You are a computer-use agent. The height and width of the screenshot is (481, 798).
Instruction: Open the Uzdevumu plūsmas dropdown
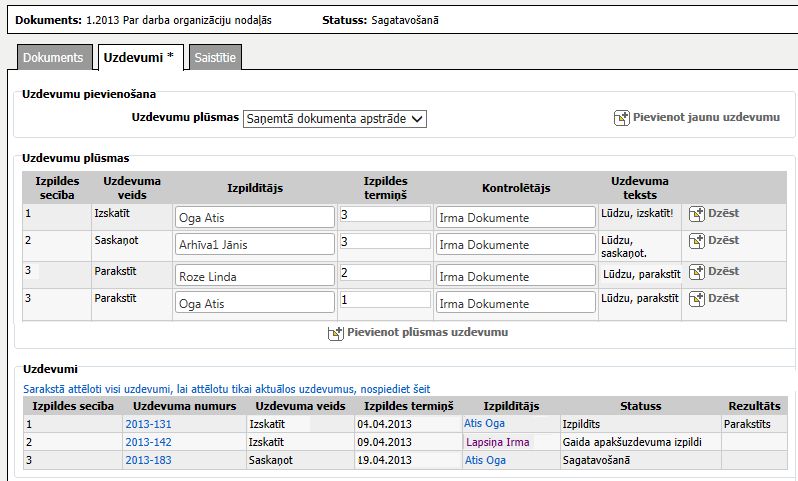coord(335,118)
